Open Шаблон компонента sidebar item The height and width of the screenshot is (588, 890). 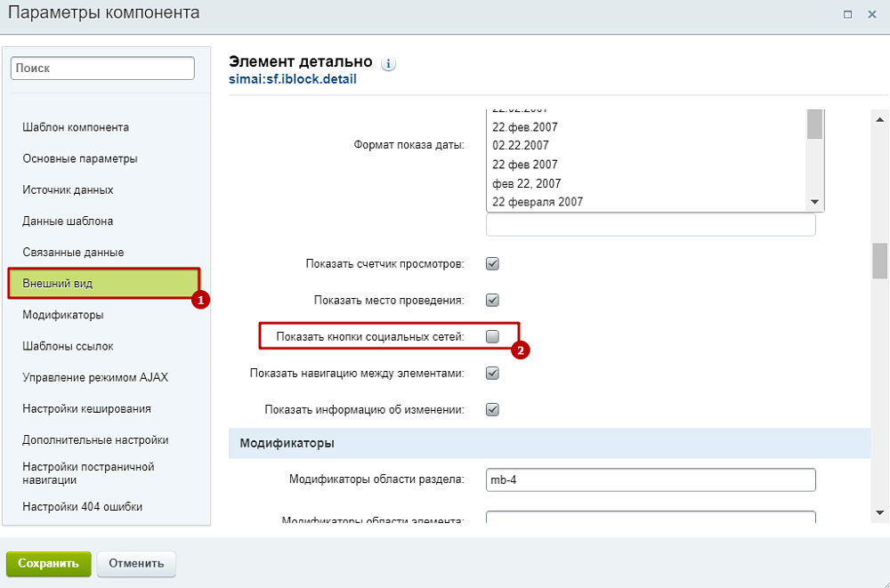pyautogui.click(x=76, y=127)
